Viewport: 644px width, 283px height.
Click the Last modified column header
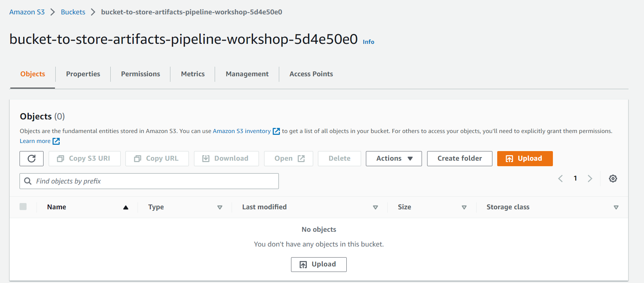click(x=264, y=207)
